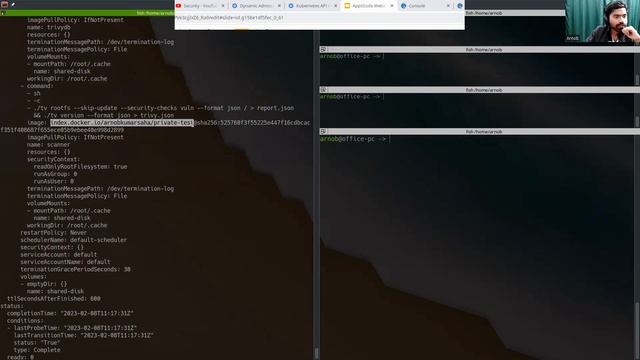Click the first right terminal title bar

[x=480, y=49]
